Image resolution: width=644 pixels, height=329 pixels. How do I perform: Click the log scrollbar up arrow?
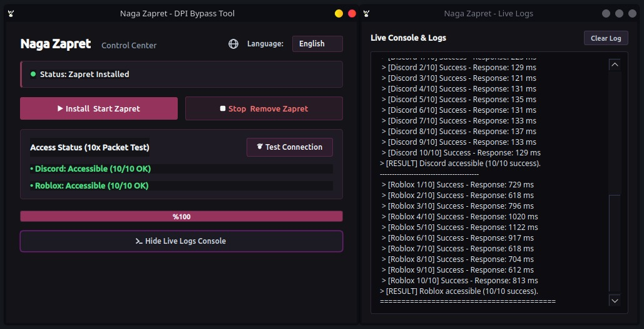pyautogui.click(x=615, y=65)
